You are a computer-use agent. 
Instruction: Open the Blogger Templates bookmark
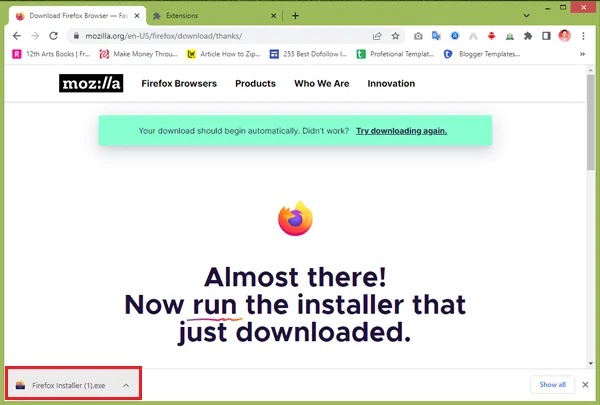[482, 54]
